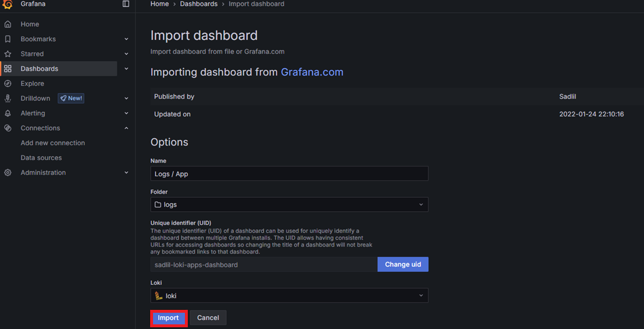Viewport: 644px width, 329px height.
Task: Toggle the sidebar dock panel icon
Action: click(x=126, y=3)
